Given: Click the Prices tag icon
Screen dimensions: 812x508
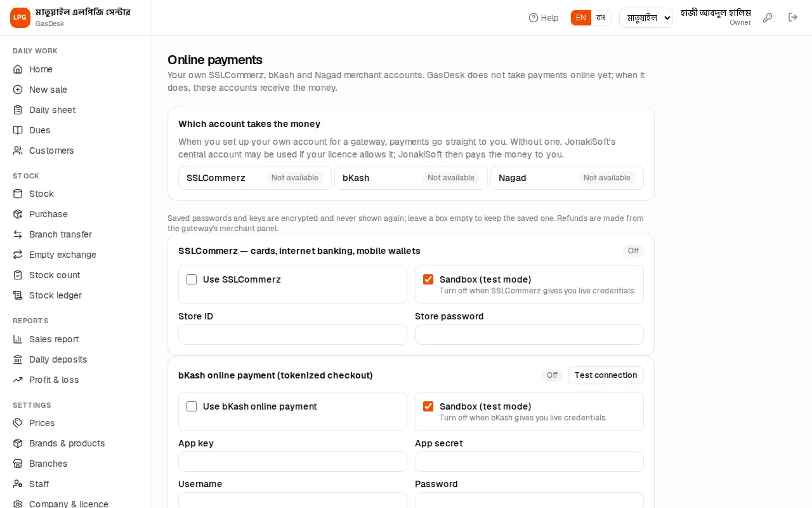Looking at the screenshot, I should coord(18,423).
